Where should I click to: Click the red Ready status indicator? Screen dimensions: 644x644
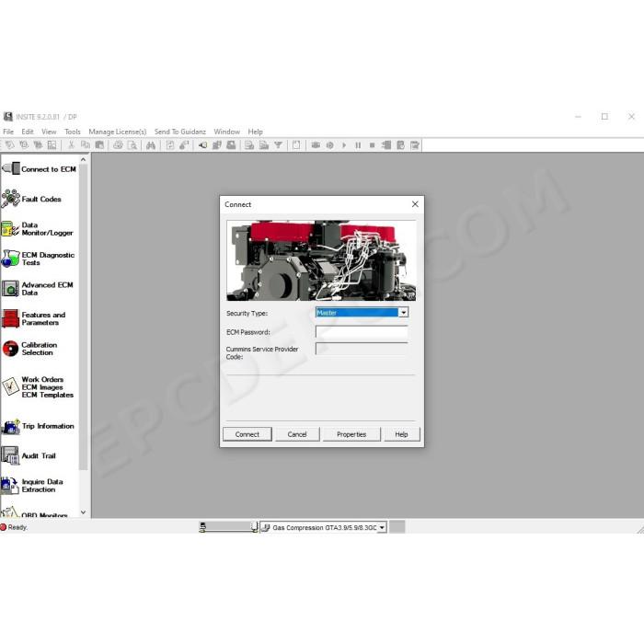tap(4, 527)
